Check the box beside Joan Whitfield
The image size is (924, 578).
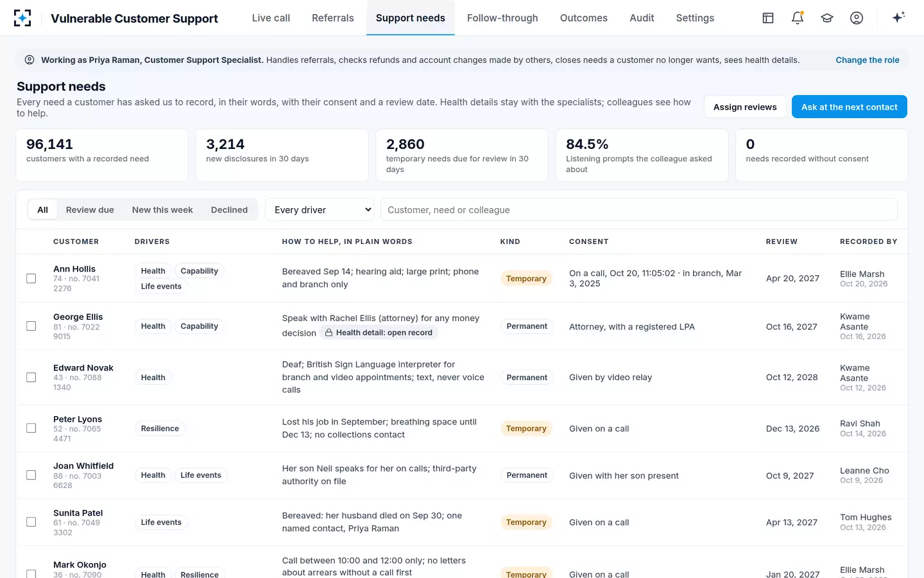[31, 475]
